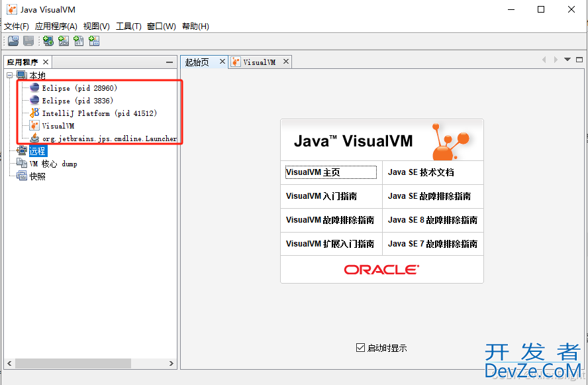Select the VisualVM tree item label
Image resolution: width=588 pixels, height=385 pixels.
[58, 126]
